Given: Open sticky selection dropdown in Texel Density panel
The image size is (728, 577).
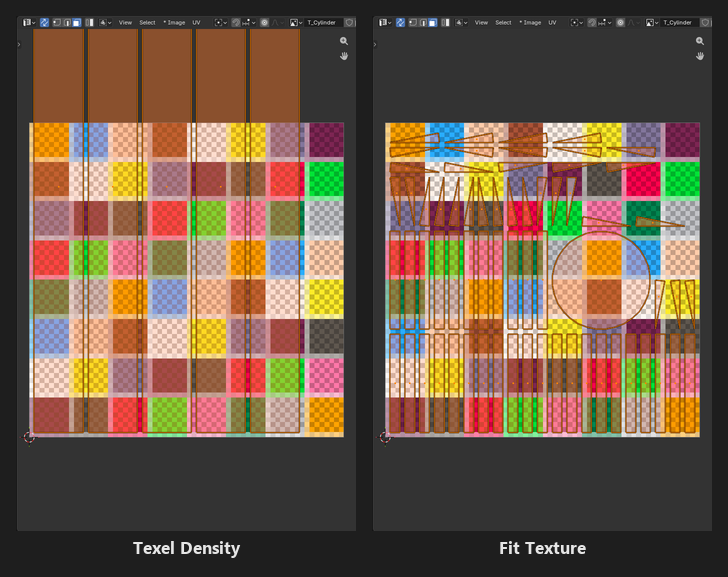Looking at the screenshot, I should (x=105, y=22).
